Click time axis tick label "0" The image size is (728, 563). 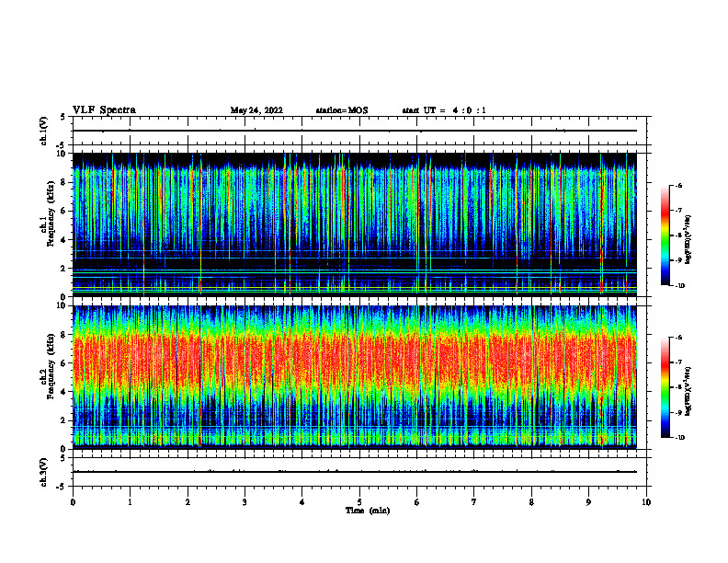click(73, 502)
